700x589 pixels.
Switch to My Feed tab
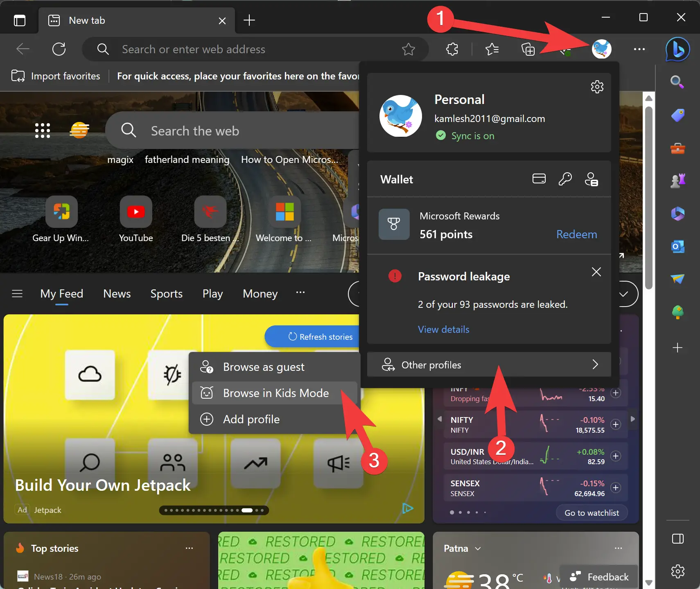tap(62, 293)
